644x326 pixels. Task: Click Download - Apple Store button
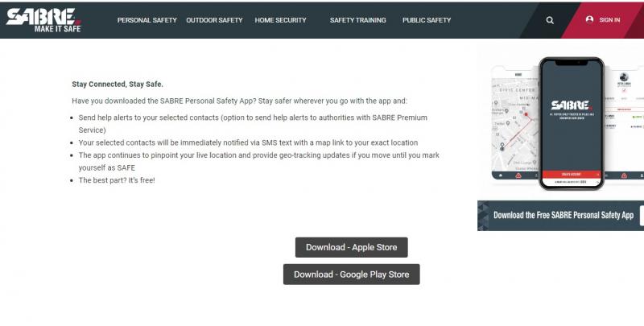click(352, 247)
